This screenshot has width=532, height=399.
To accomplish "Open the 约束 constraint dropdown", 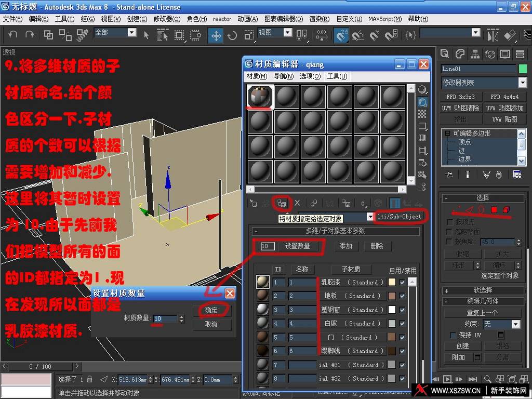I will pos(516,324).
